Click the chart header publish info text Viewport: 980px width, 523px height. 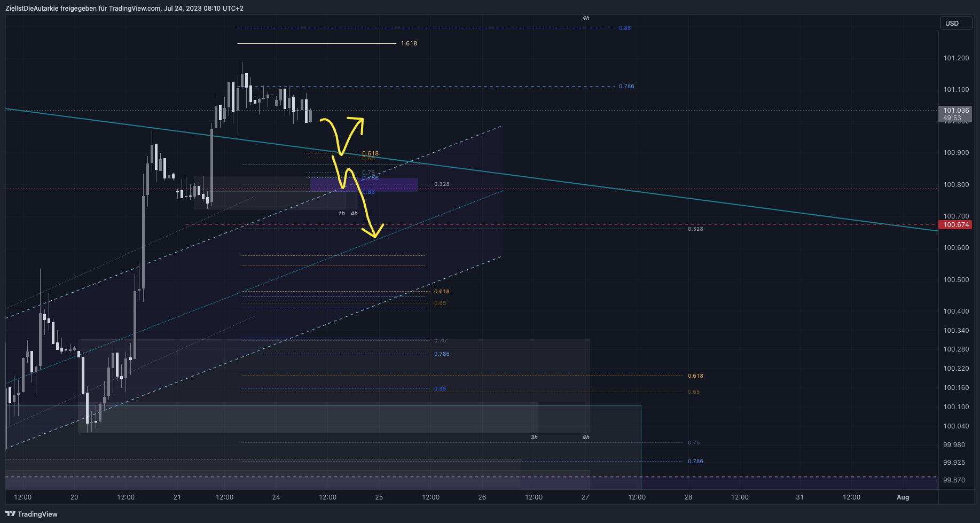pyautogui.click(x=124, y=9)
